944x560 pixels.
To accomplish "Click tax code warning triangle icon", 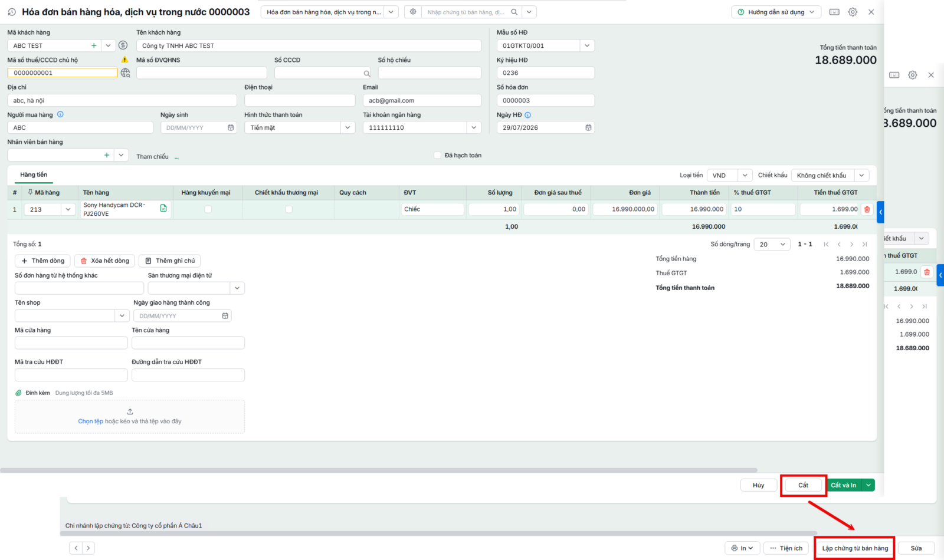I will 124,60.
